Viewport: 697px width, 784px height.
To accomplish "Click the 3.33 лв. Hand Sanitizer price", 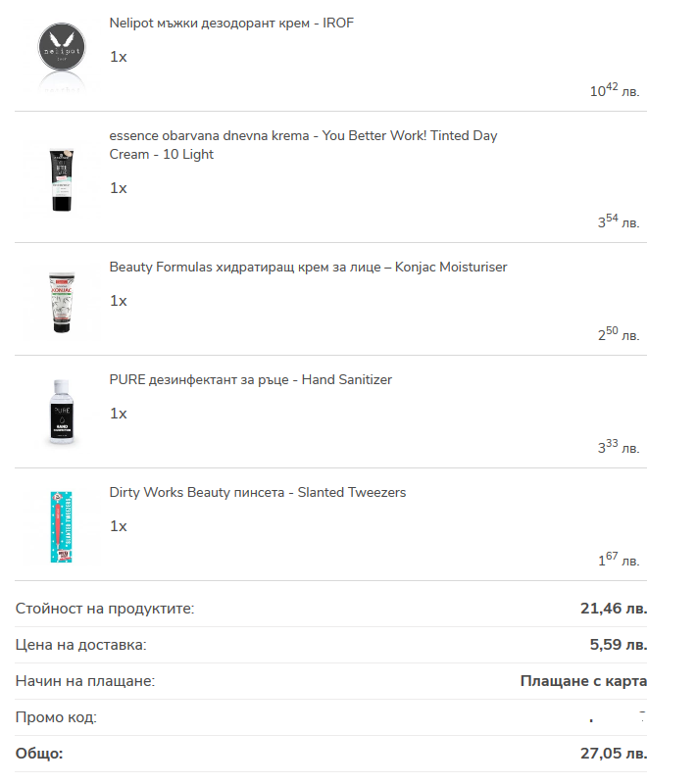I will click(x=618, y=447).
